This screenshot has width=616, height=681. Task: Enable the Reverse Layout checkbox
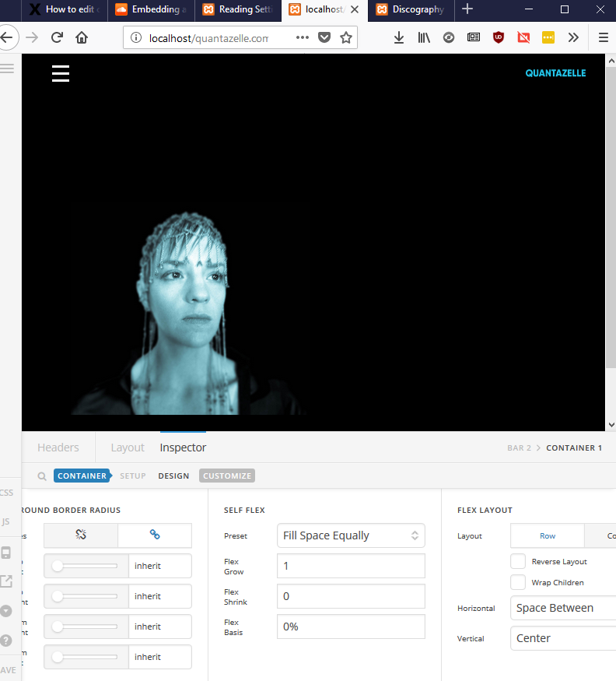518,561
